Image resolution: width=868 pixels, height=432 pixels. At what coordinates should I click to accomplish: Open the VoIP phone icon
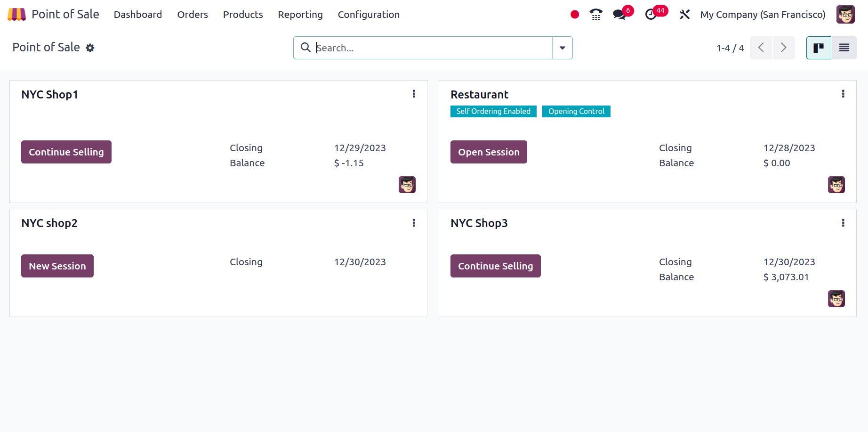point(596,15)
